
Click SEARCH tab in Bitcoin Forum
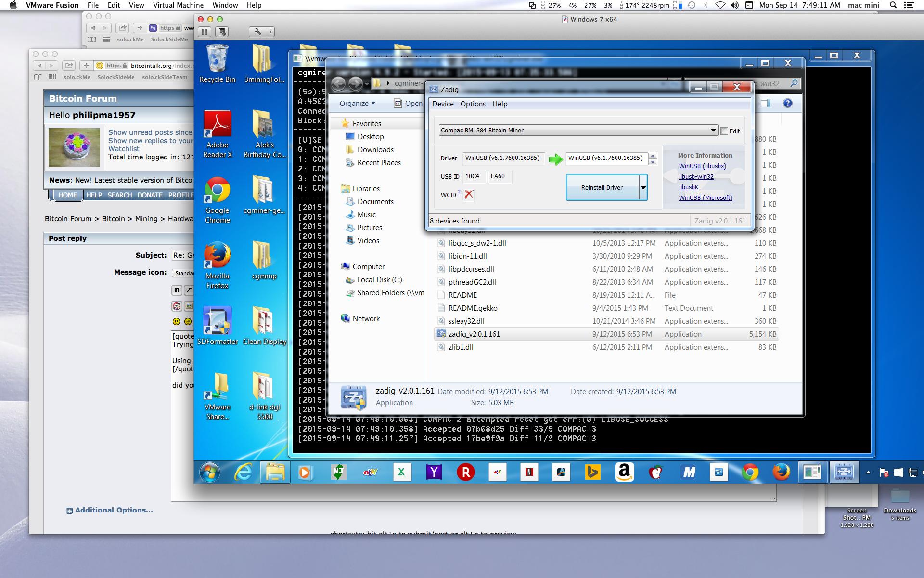pos(120,195)
